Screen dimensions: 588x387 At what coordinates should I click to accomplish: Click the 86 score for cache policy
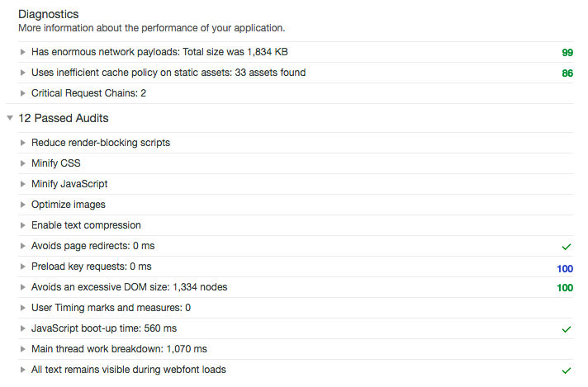(x=567, y=73)
